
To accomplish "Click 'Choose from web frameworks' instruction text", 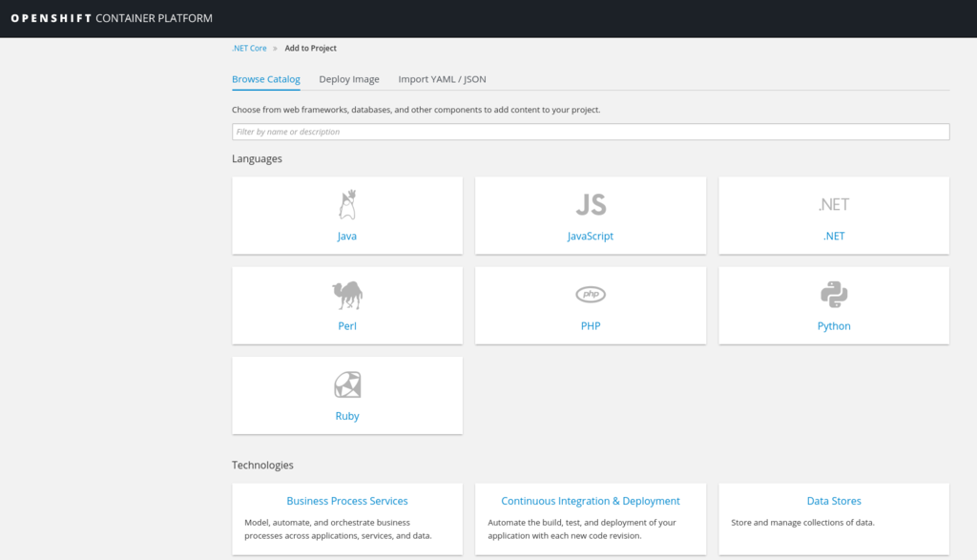I will tap(416, 110).
